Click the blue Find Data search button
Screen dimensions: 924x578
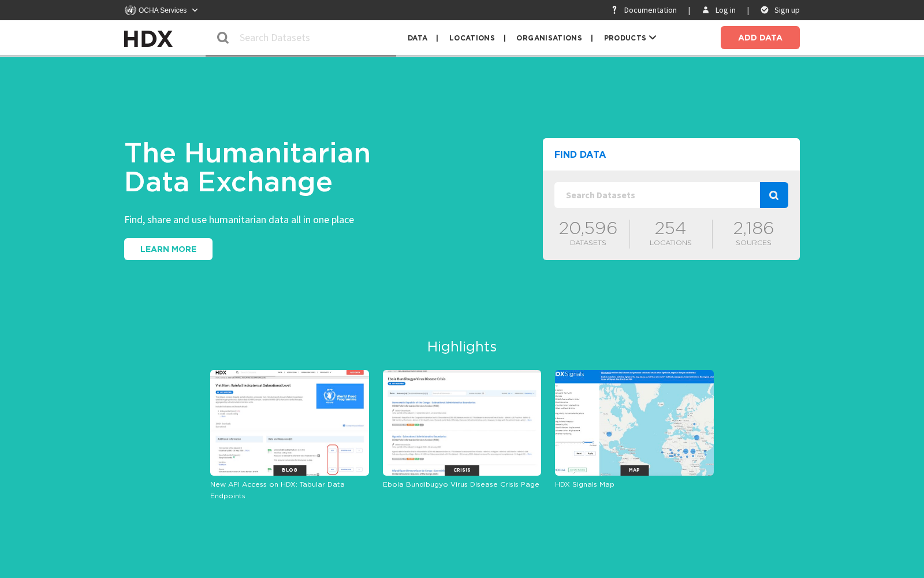774,195
